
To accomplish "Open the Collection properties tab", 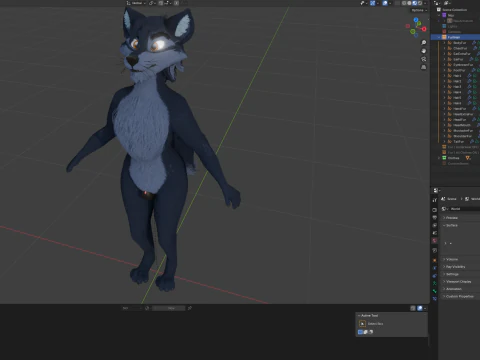I will coord(434,250).
